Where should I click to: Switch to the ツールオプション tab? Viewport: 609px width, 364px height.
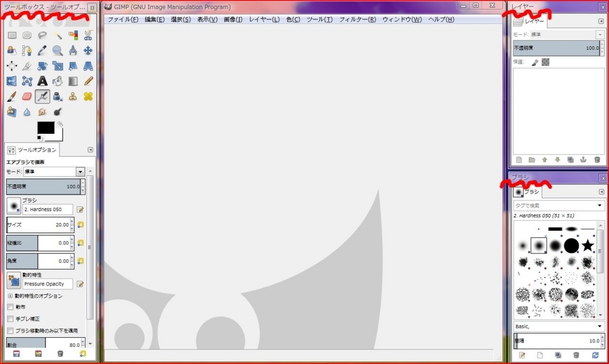[32, 150]
